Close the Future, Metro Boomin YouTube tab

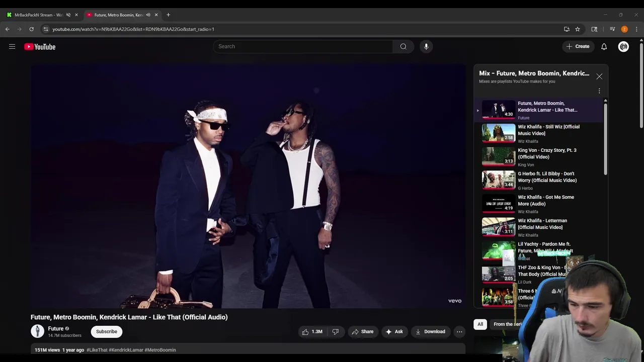tap(156, 15)
